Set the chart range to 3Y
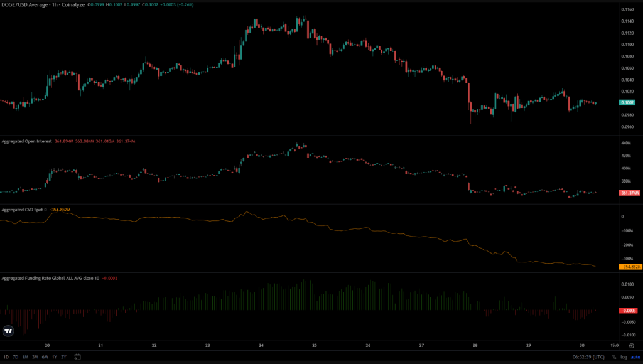Screen dimensions: 643x364 [63, 357]
